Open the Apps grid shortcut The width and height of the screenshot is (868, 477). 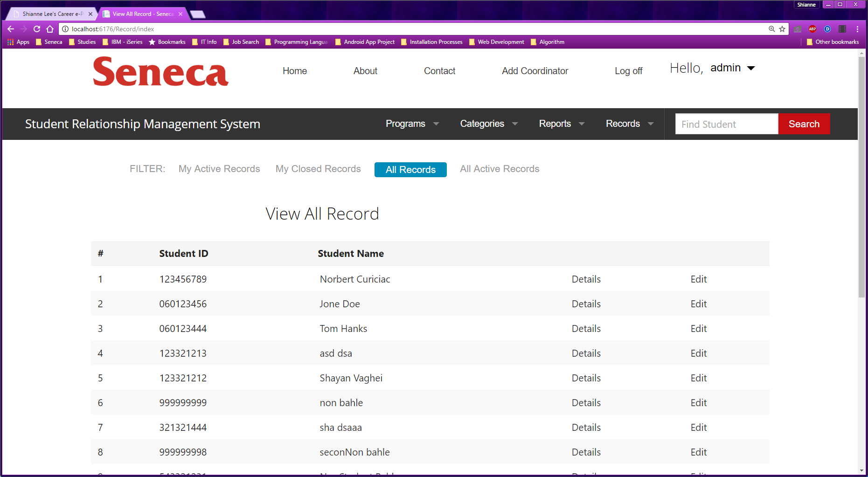click(19, 42)
